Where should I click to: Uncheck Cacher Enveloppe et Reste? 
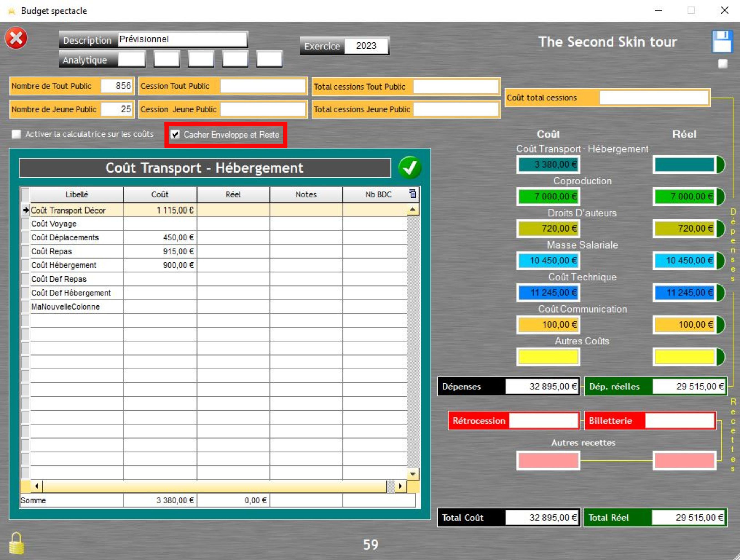[x=175, y=135]
